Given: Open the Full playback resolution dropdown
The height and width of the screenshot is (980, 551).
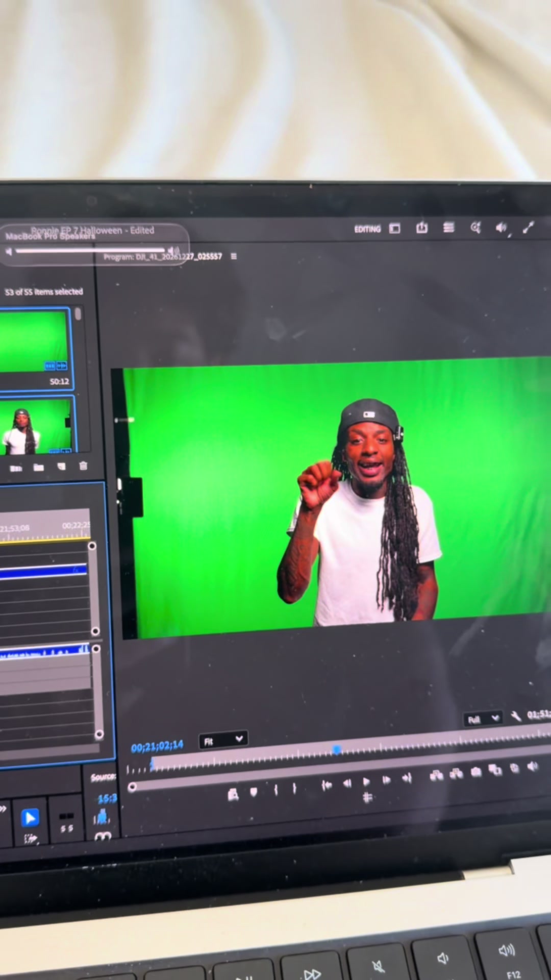Looking at the screenshot, I should click(x=483, y=719).
